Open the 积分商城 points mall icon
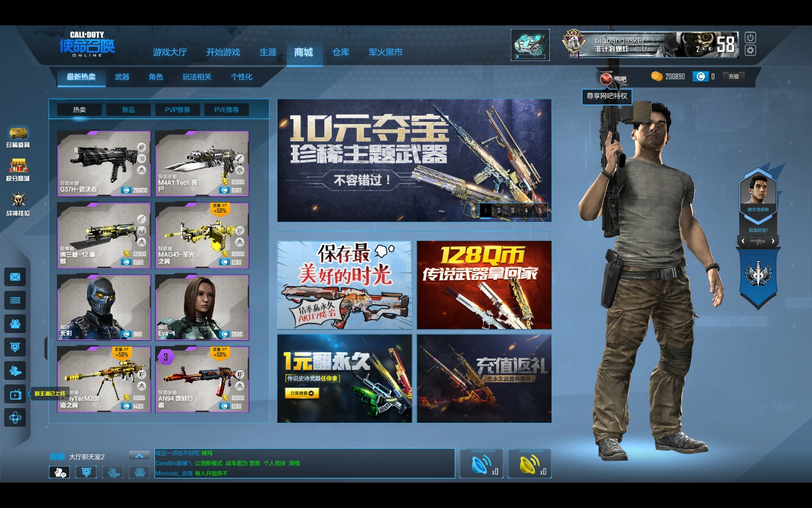 [x=18, y=170]
